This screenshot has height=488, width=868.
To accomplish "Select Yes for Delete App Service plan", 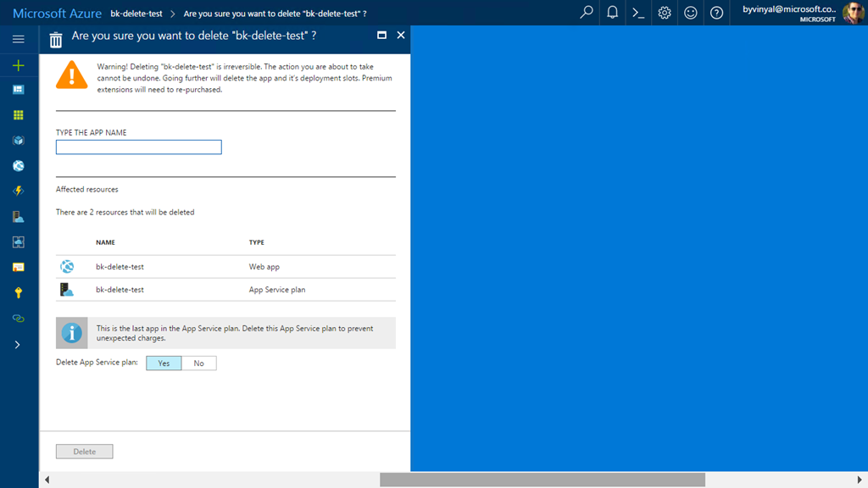I will [164, 363].
